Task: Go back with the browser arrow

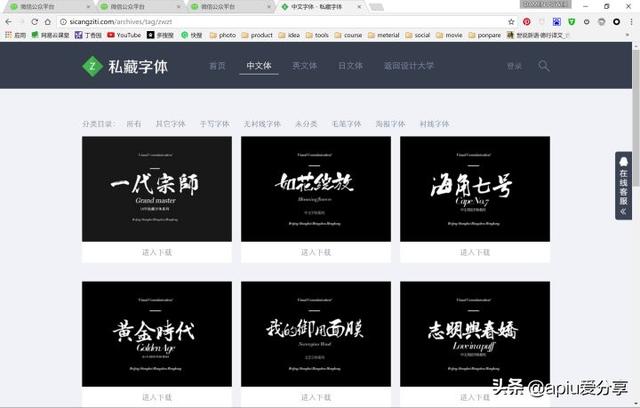Action: (9, 22)
